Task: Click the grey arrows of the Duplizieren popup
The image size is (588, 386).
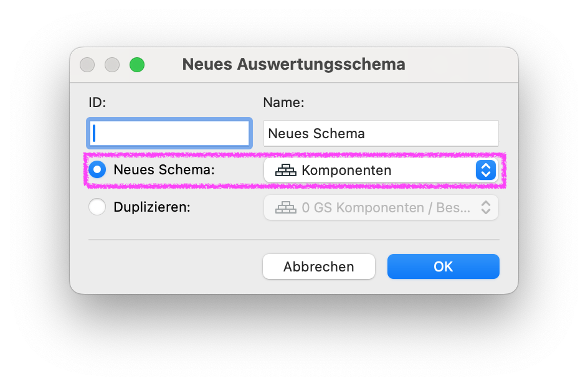Action: [486, 207]
